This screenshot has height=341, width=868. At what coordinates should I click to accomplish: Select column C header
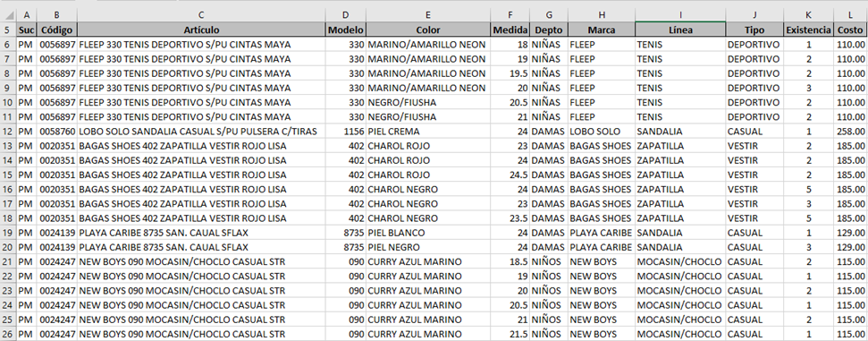point(201,15)
